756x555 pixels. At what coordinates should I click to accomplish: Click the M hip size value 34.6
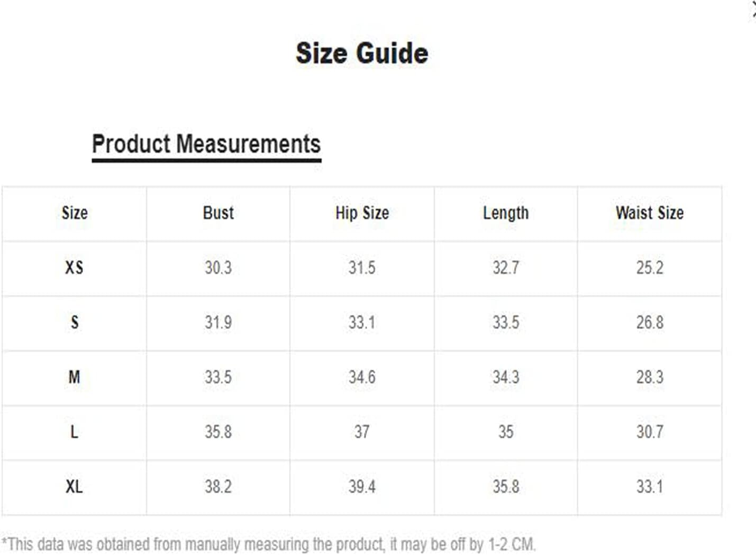(x=362, y=377)
